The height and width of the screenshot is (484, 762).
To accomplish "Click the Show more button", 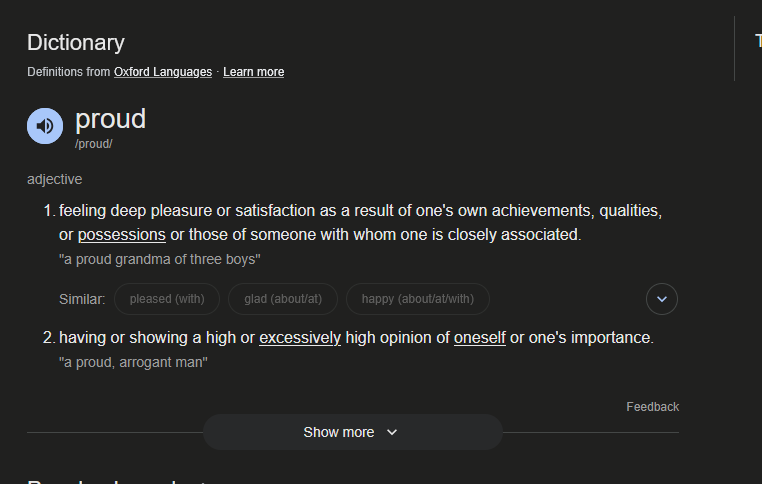I will click(x=352, y=432).
